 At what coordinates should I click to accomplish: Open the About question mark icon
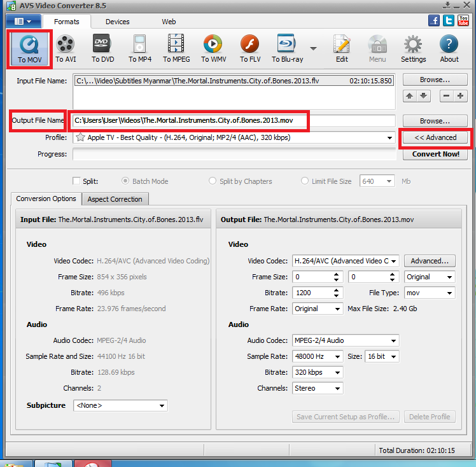449,49
